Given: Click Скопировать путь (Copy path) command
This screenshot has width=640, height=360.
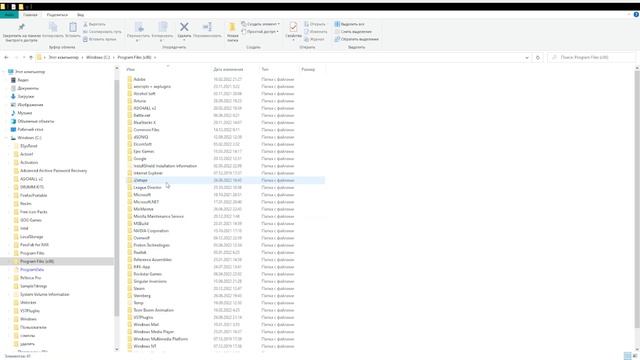Looking at the screenshot, I should 102,32.
